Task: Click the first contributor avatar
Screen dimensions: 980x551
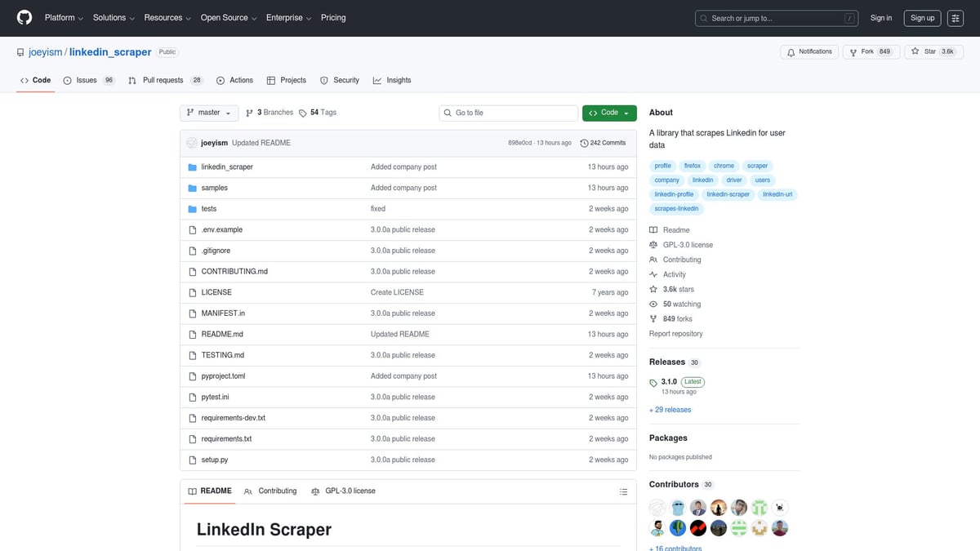Action: coord(657,507)
